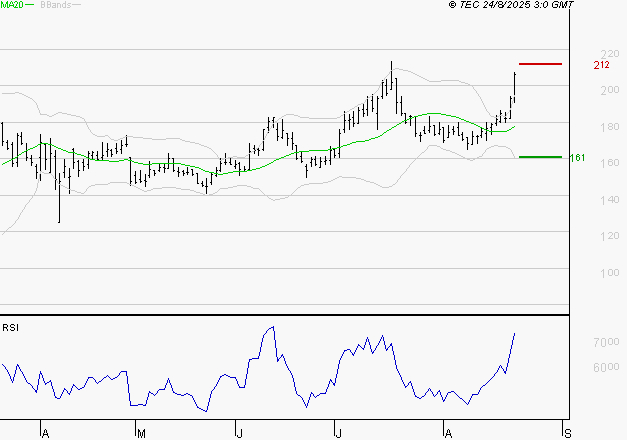Click the 100 price axis label
Screen dimensions: 627x440
pyautogui.click(x=581, y=273)
